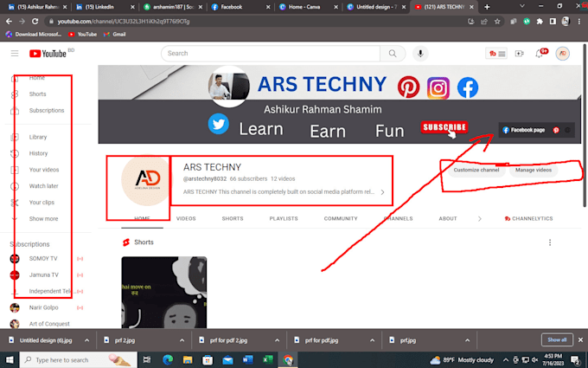Open the Shorts video thumbnail
The image size is (588, 368).
tap(164, 293)
